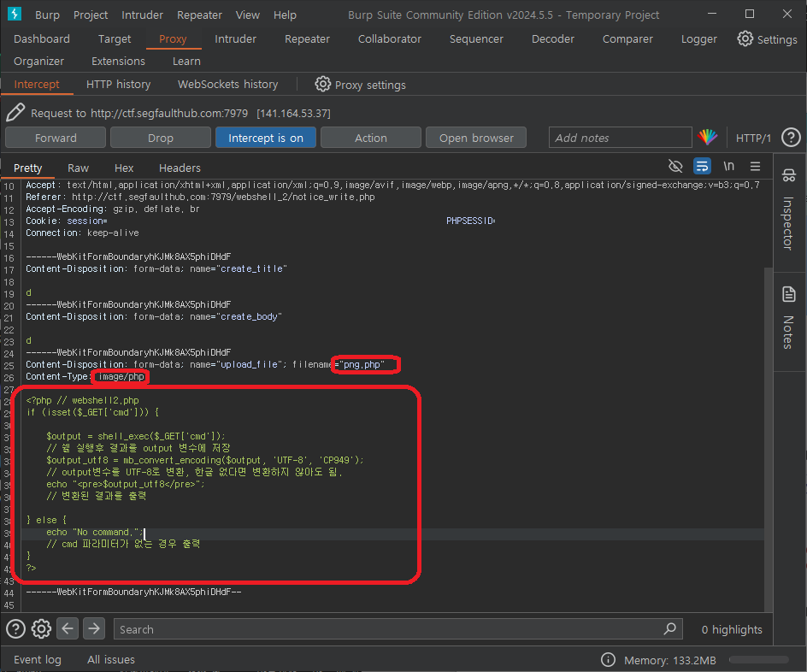
Task: Open the help question mark near HTTP/1
Action: click(x=791, y=138)
